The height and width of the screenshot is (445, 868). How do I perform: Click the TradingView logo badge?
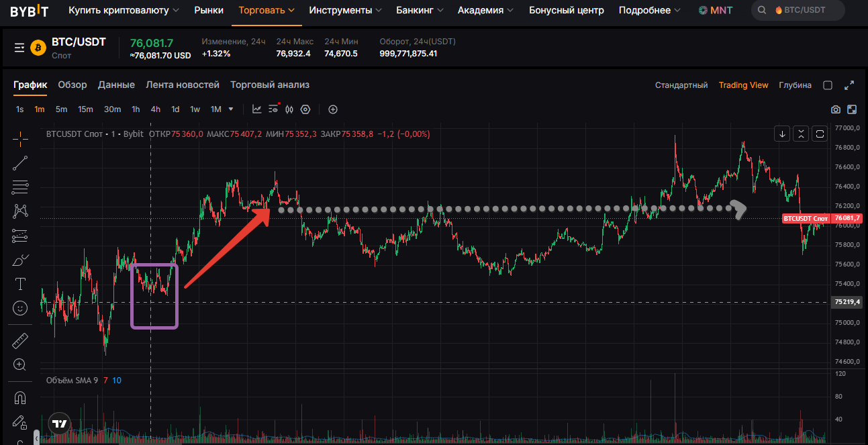pos(60,424)
